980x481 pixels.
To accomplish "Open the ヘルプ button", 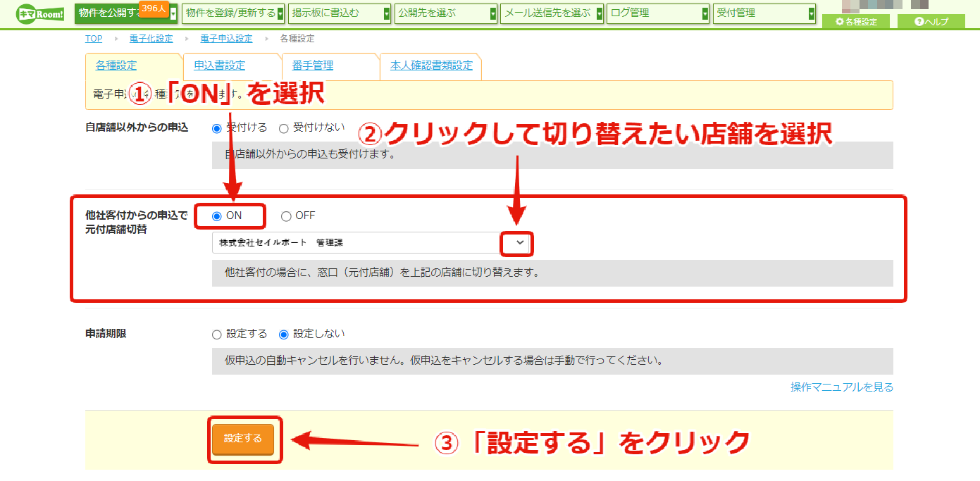I will pyautogui.click(x=931, y=22).
